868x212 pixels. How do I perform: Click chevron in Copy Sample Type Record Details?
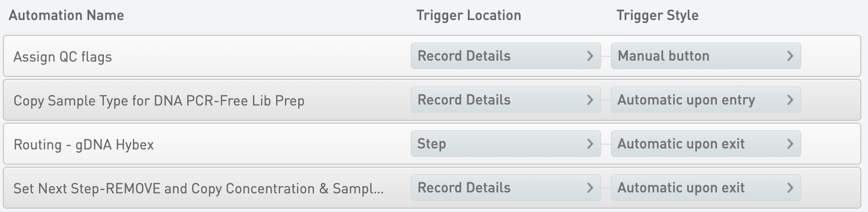[590, 100]
